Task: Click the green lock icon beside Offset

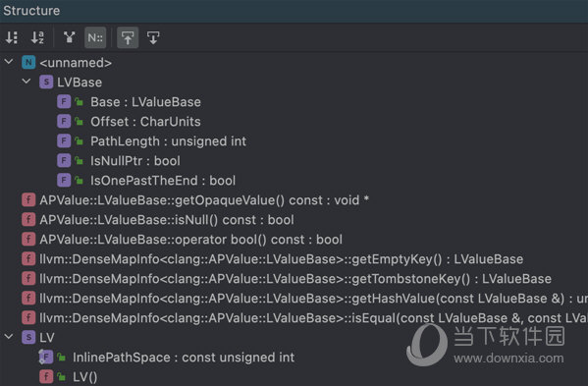Action: coord(80,121)
